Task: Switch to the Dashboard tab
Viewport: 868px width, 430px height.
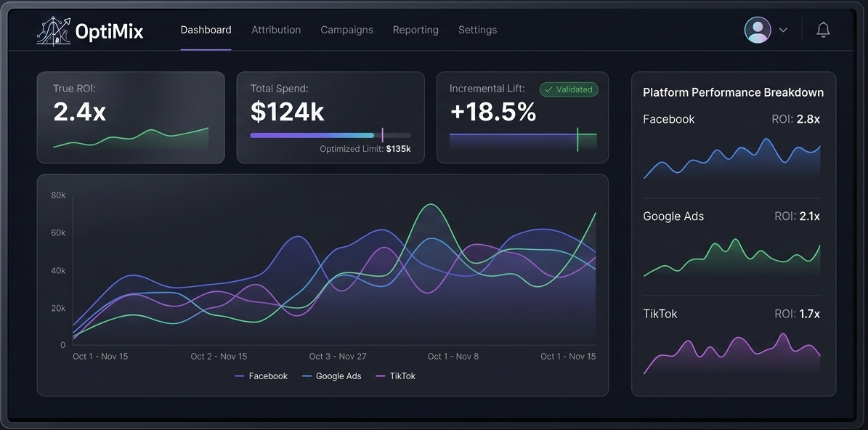Action: point(206,30)
